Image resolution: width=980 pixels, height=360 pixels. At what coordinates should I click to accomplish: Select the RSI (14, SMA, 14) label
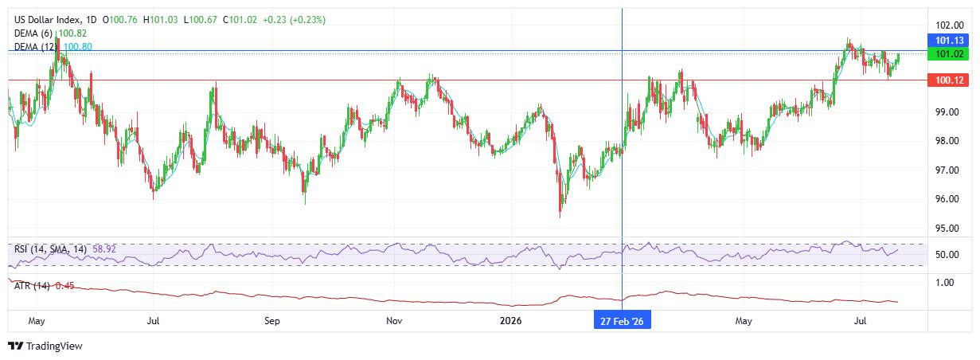point(52,249)
